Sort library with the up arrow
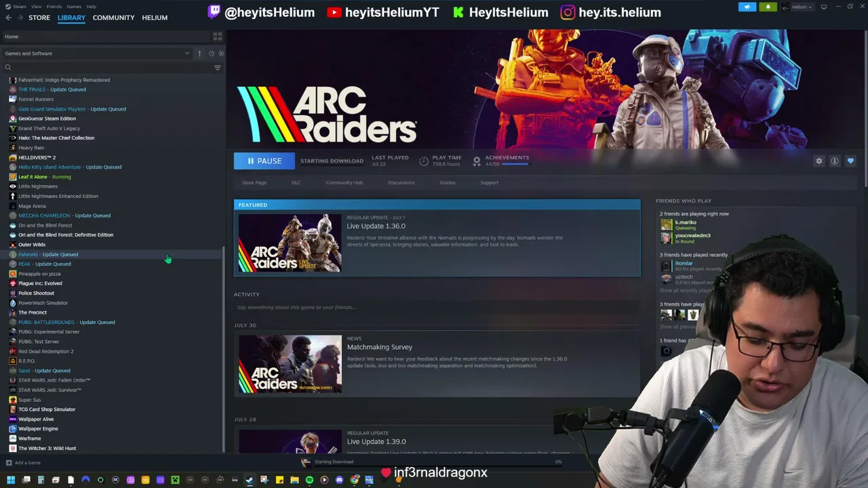 (199, 54)
